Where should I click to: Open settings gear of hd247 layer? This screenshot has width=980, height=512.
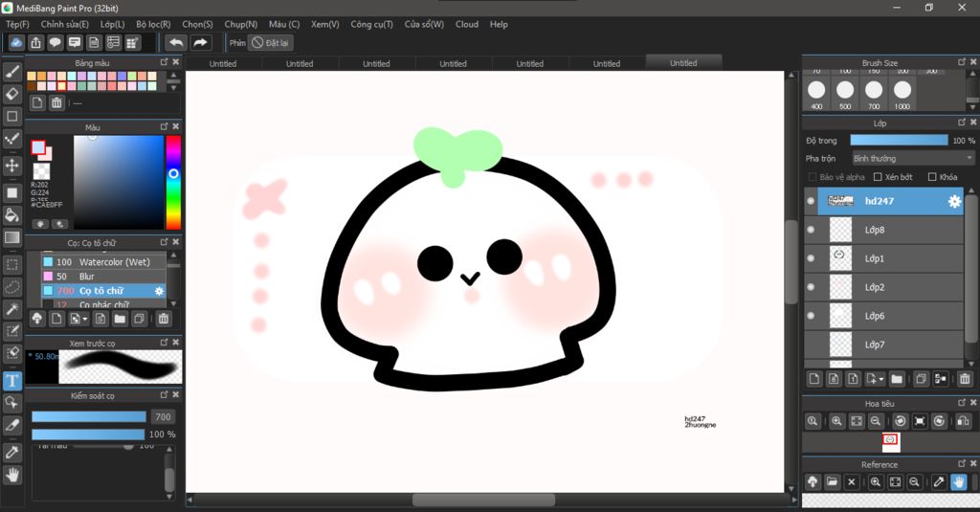coord(954,201)
